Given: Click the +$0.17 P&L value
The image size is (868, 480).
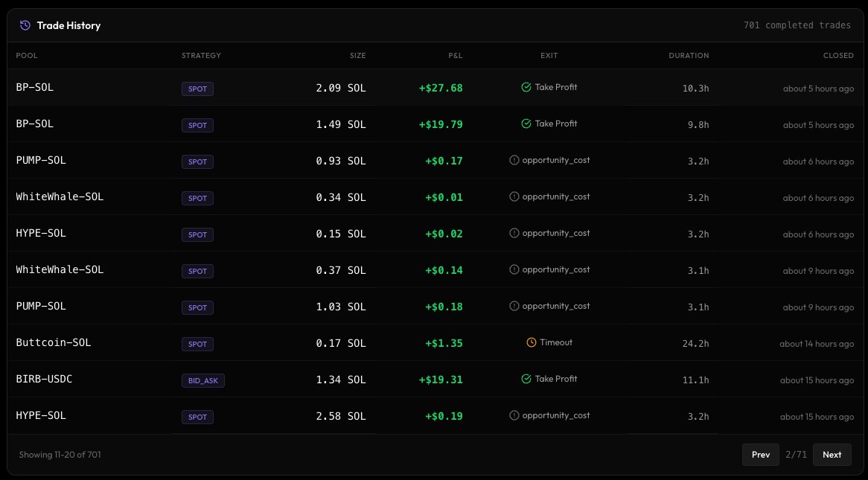Looking at the screenshot, I should [444, 161].
